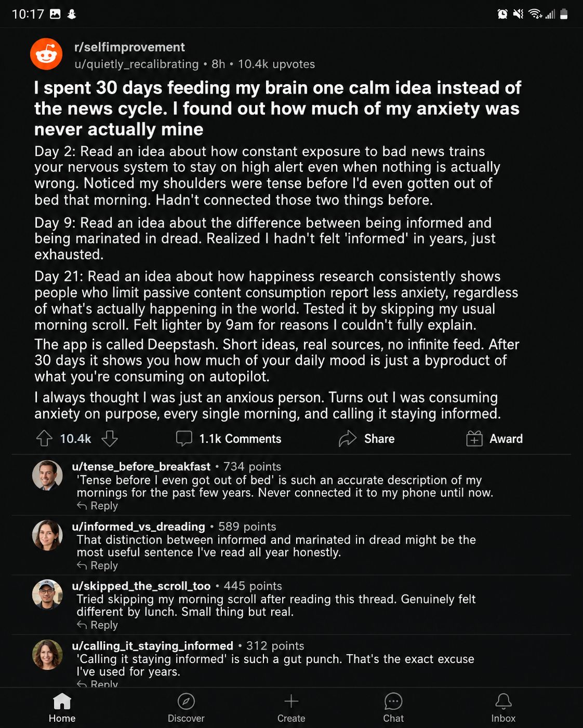Screen dimensions: 583x728
Task: Open the Reddit Snoo subreddit avatar
Action: [x=46, y=54]
